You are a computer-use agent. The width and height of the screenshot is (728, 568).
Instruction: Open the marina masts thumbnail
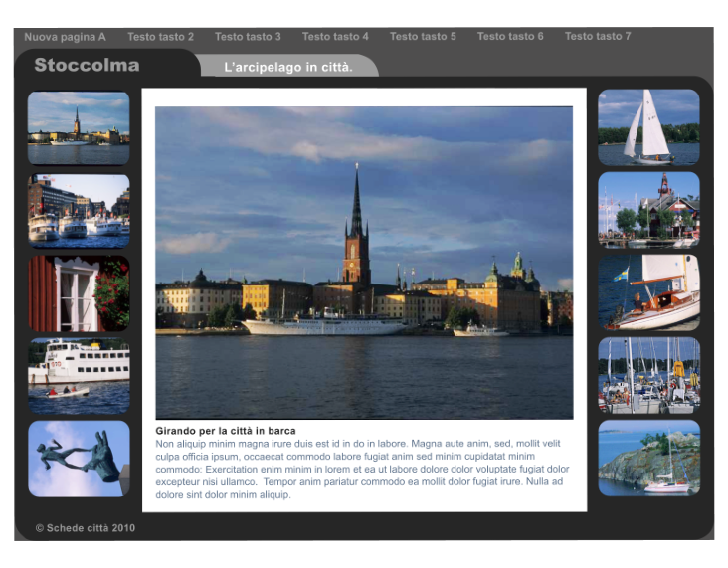pos(648,375)
